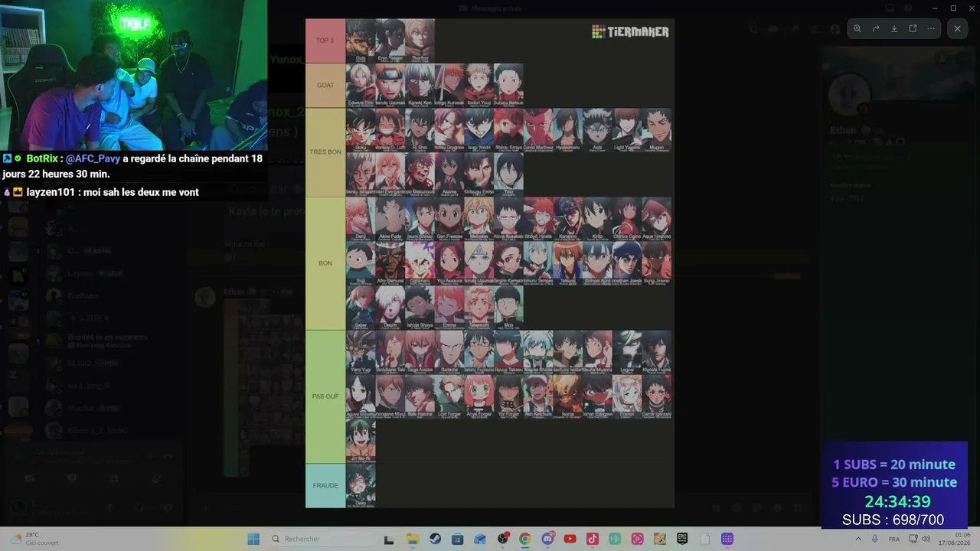Click the SUBS : 698/700 counter
This screenshot has width=980, height=551.
pos(893,520)
